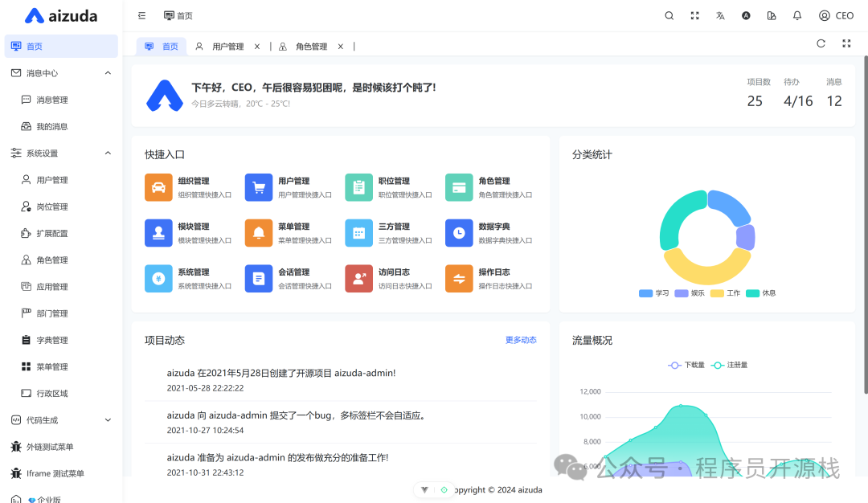Open the 数据字典 clock quick entry icon

pos(459,232)
